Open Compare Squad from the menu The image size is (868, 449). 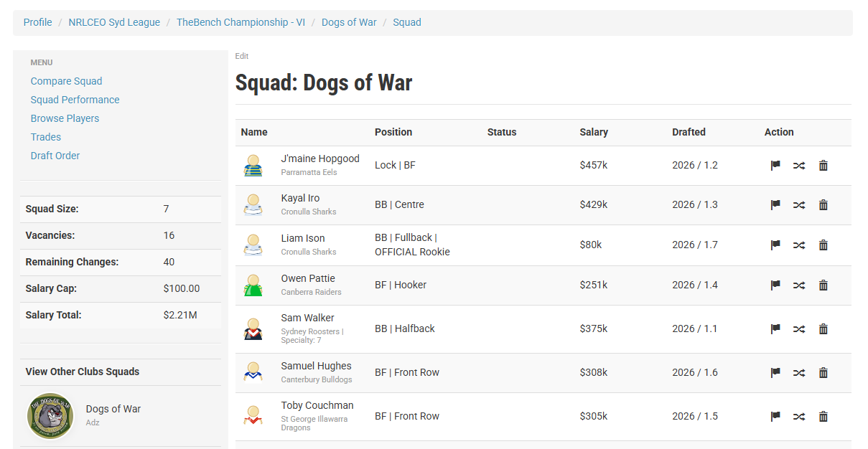pyautogui.click(x=66, y=81)
